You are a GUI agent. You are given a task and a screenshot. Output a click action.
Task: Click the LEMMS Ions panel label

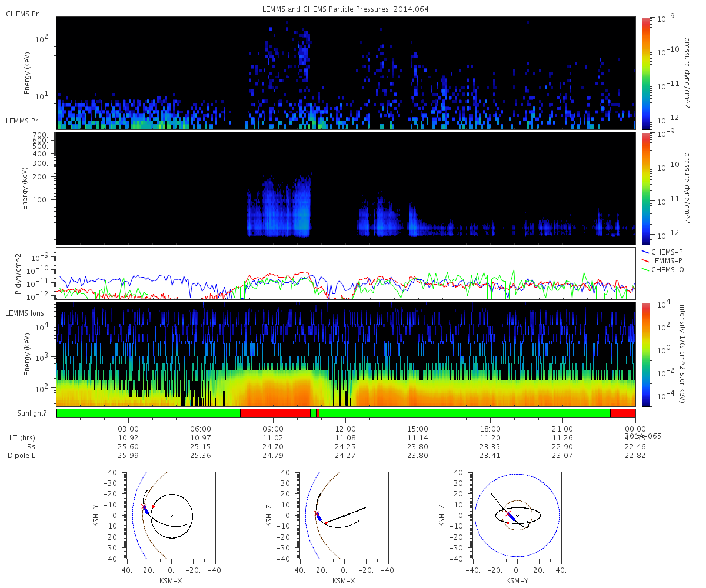click(25, 315)
